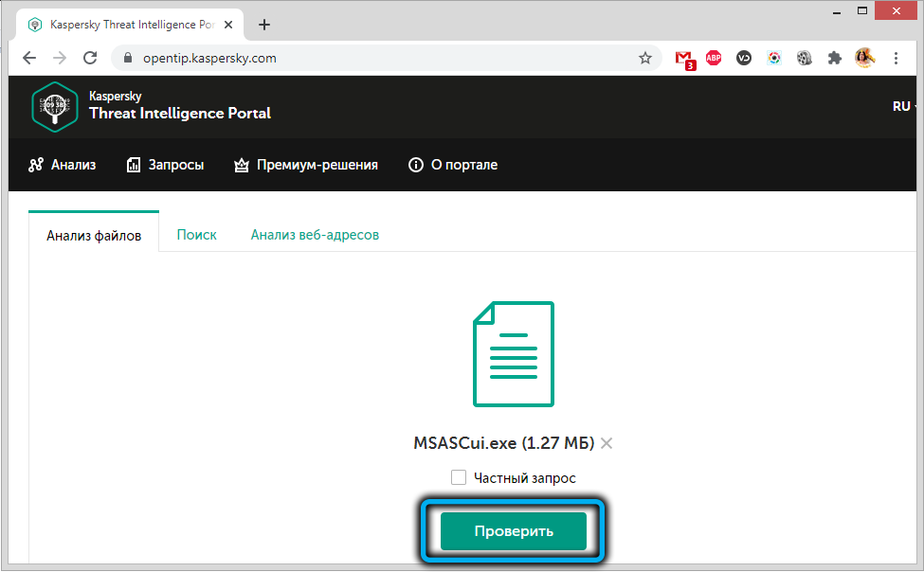Click the film reel extension icon
Viewport: 924px width, 572px height.
804,58
